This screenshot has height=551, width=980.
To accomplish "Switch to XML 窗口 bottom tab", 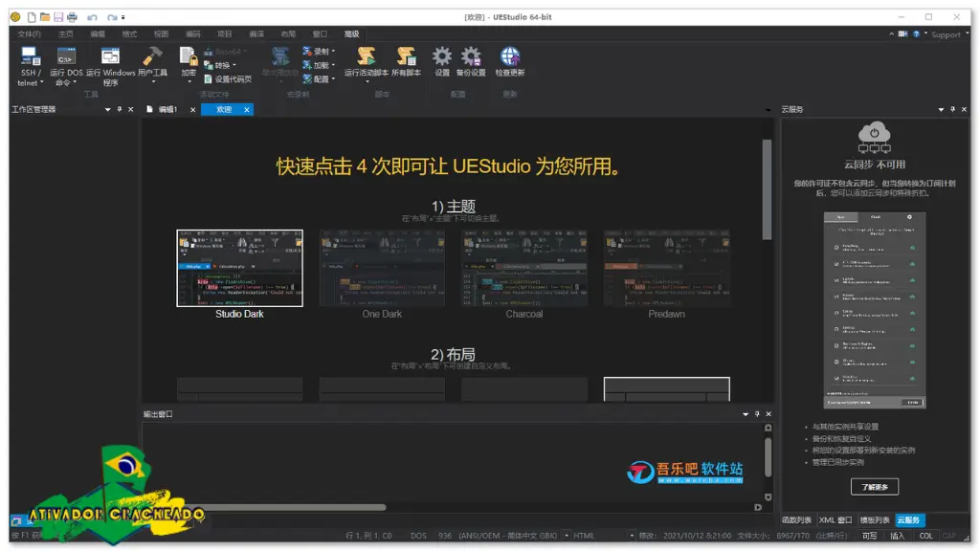I will point(835,520).
